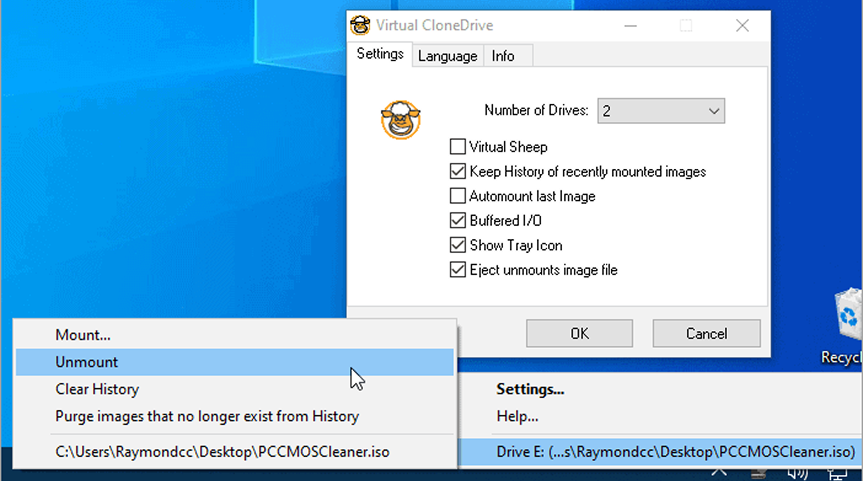Select Purge images that no longer exist
The width and height of the screenshot is (863, 481).
pyautogui.click(x=234, y=416)
